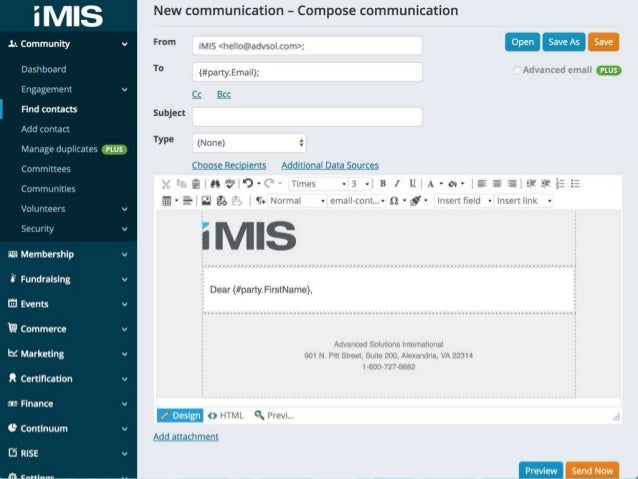Image resolution: width=638 pixels, height=479 pixels.
Task: Click the Insert table icon
Action: tap(166, 201)
